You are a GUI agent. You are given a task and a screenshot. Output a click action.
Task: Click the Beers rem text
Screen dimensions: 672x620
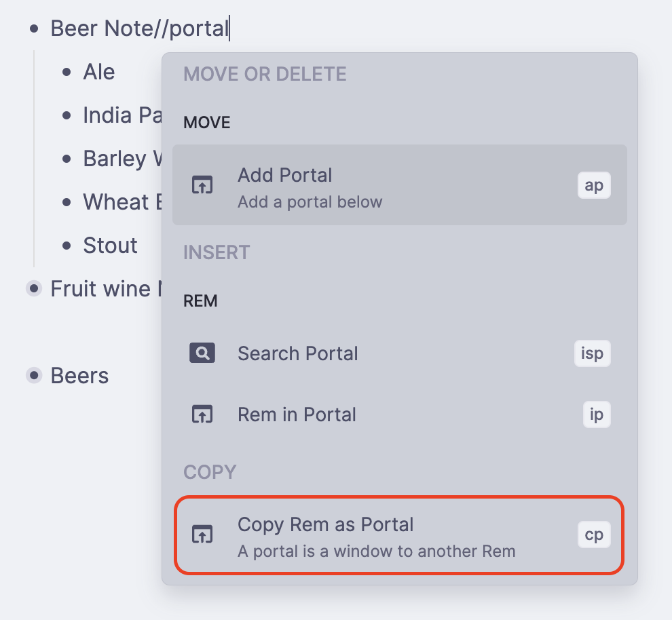pos(79,376)
